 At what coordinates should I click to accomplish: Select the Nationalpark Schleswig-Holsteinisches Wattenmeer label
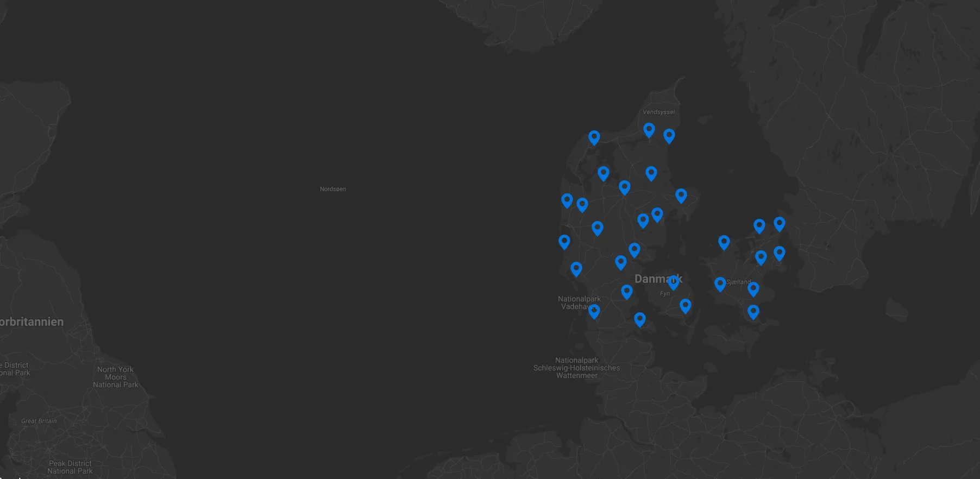(577, 368)
